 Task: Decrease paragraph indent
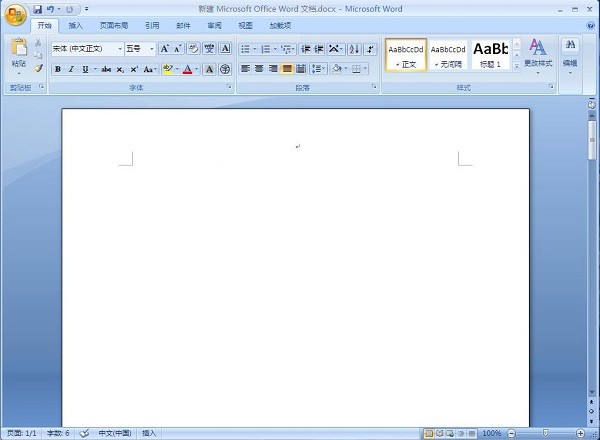(305, 49)
